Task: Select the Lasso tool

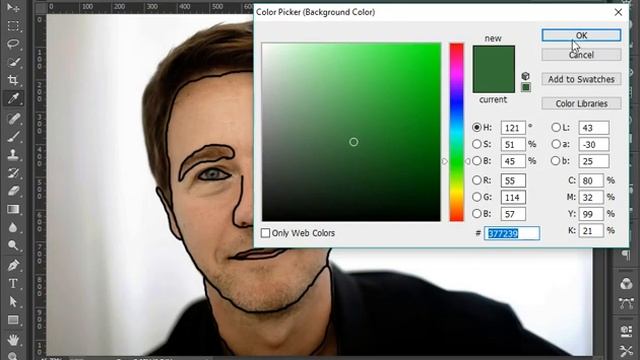Action: (x=13, y=44)
